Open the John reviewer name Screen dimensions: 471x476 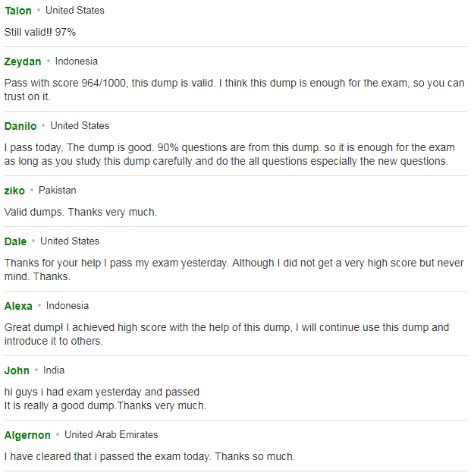17,370
